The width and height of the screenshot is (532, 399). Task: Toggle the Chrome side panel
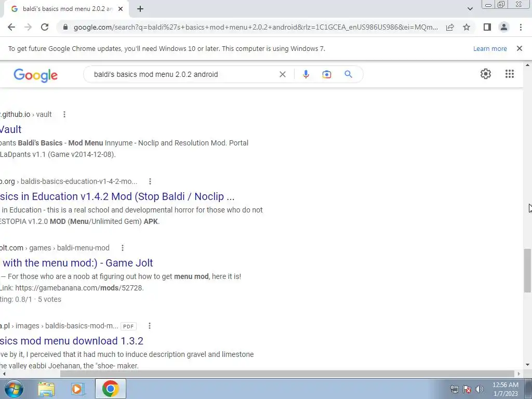[487, 27]
